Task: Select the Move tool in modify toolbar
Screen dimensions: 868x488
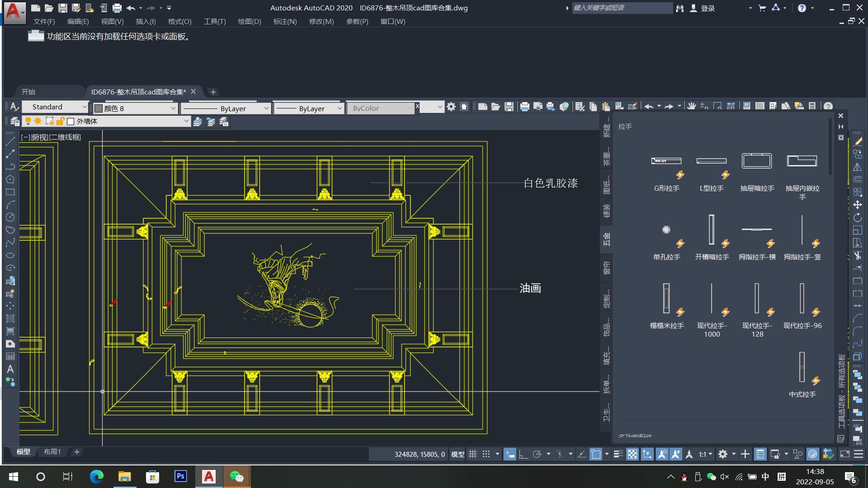Action: coord(858,205)
